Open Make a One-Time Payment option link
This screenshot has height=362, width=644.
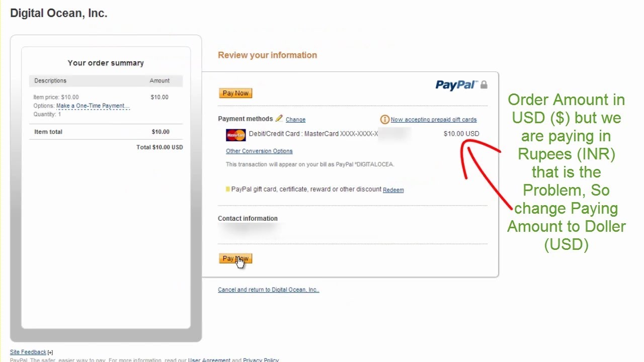pyautogui.click(x=93, y=106)
